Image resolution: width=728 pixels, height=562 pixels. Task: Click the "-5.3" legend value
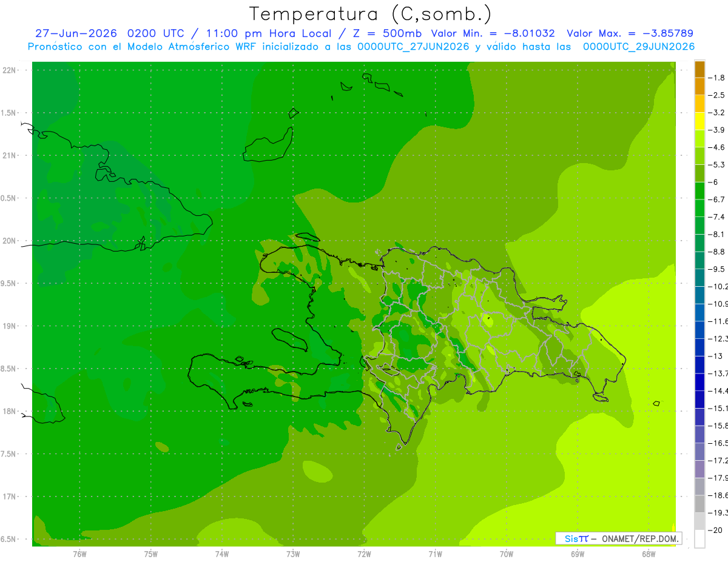coord(717,164)
